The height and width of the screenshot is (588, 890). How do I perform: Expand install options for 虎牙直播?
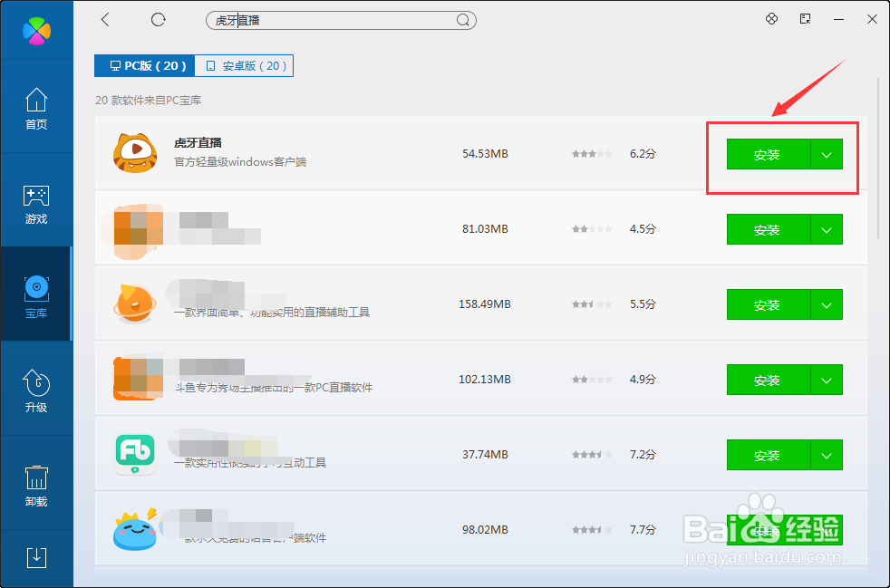(x=827, y=154)
